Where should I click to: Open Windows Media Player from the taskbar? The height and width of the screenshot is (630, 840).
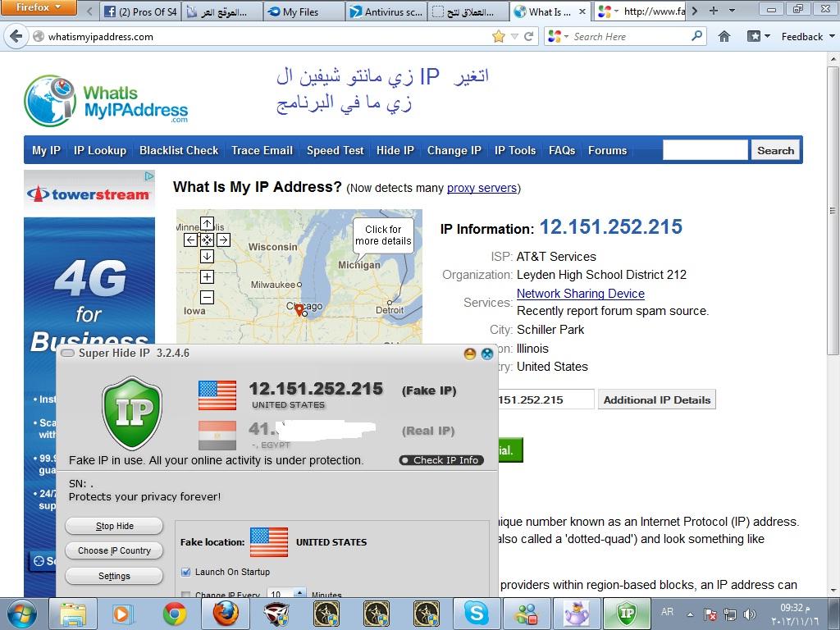point(121,614)
